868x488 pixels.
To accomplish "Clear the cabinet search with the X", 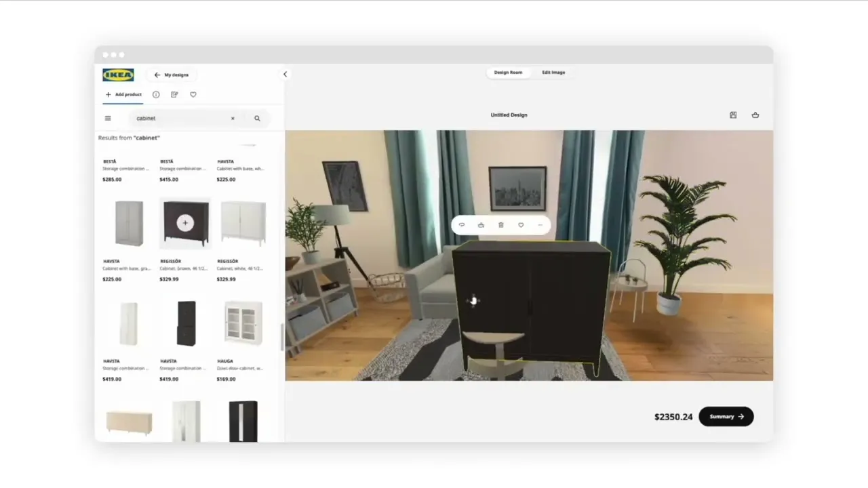I will (233, 118).
